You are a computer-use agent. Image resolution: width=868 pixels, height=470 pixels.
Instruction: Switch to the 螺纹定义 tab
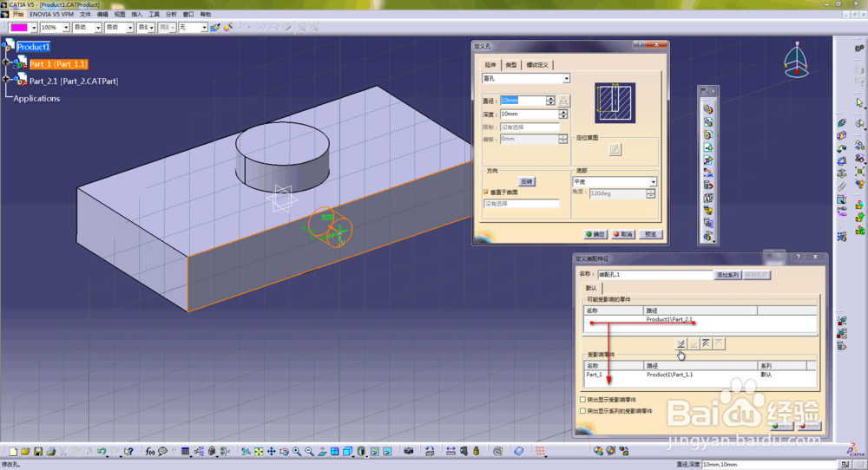[x=537, y=65]
